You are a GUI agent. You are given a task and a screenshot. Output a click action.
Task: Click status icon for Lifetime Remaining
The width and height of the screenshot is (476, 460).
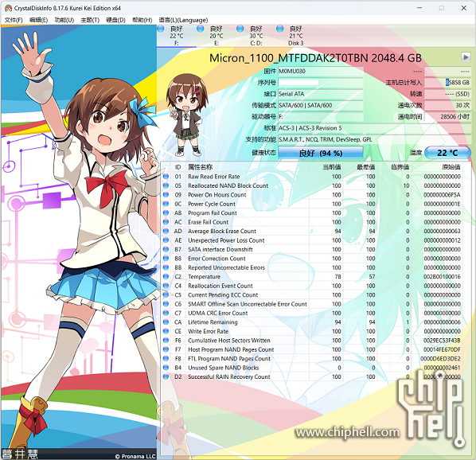point(166,322)
